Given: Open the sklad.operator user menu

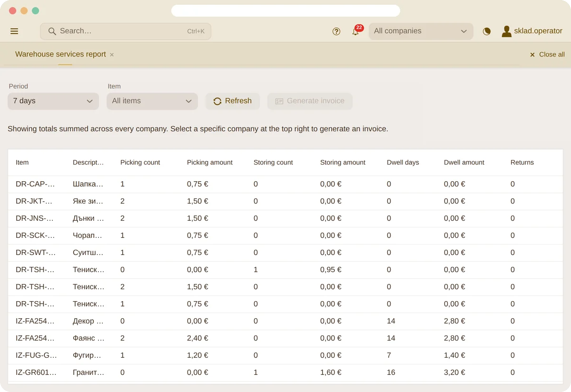Looking at the screenshot, I should click(x=532, y=31).
